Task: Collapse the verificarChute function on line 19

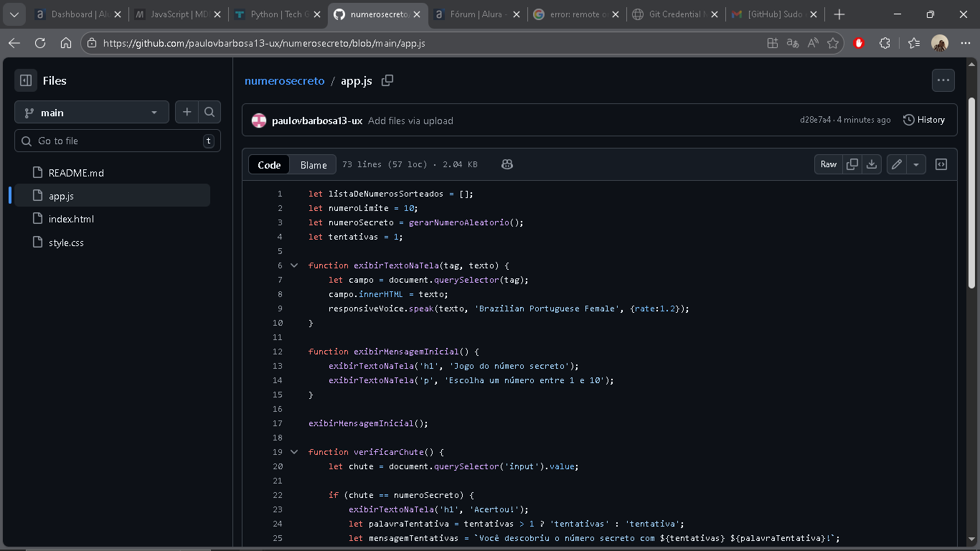Action: [294, 452]
